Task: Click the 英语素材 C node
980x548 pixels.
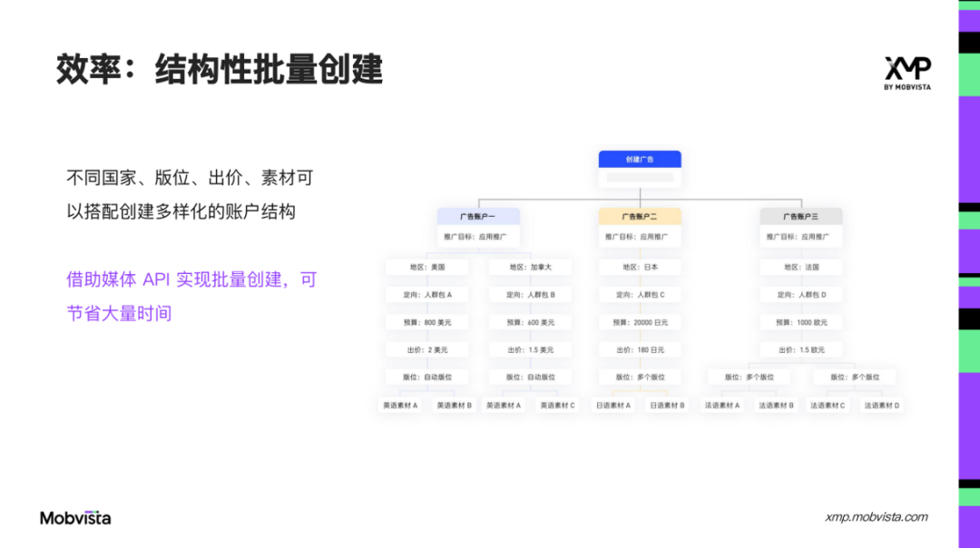Action: (557, 405)
